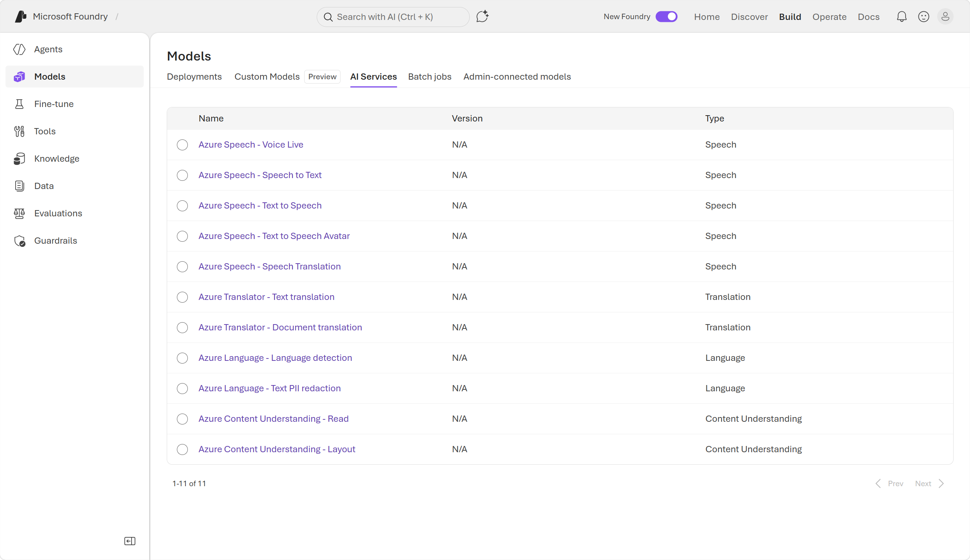Screen dimensions: 970x560
Task: Click the Evaluations scales icon
Action: 20,213
